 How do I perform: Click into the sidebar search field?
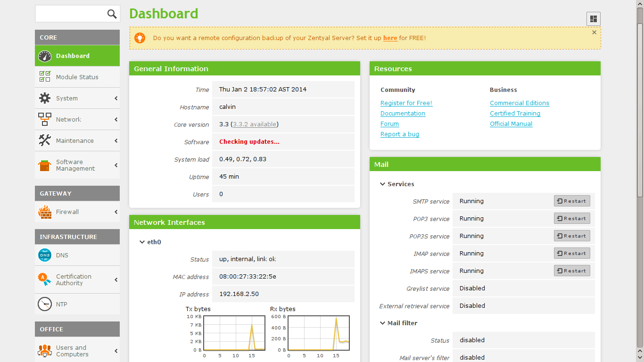click(71, 14)
